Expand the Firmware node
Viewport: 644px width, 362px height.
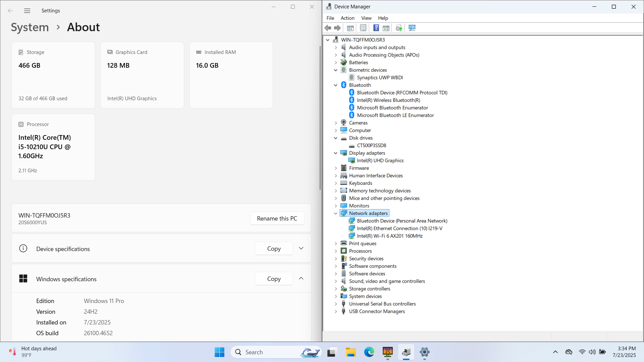(336, 168)
